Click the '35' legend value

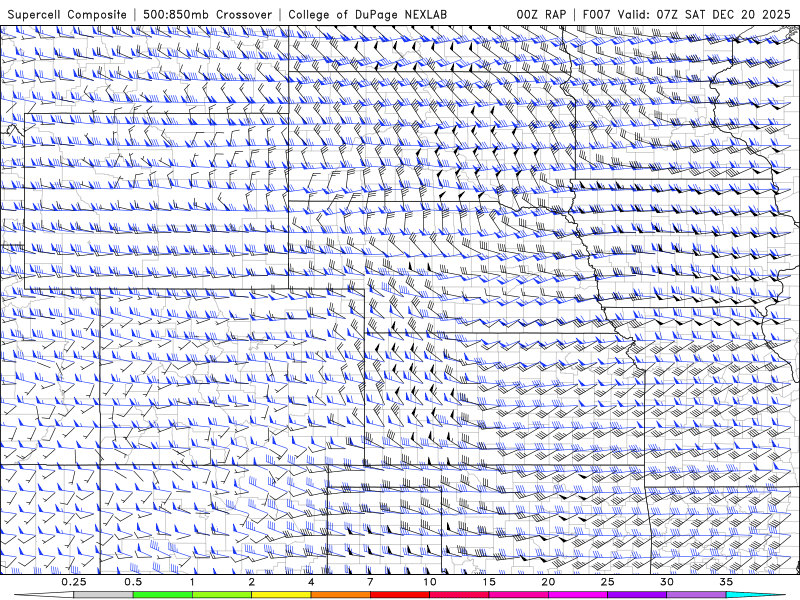point(726,582)
